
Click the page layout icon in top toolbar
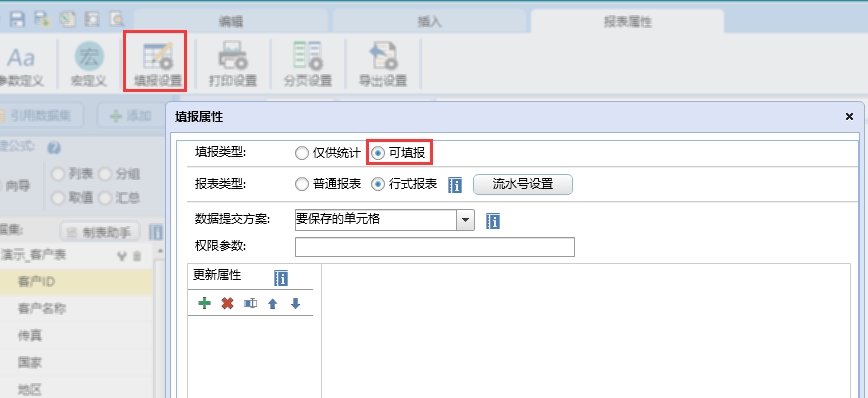(x=92, y=19)
